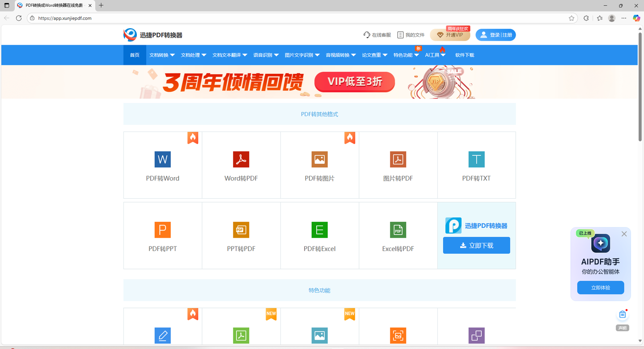Click the green PDF icon under 特色功能
The height and width of the screenshot is (349, 644).
coord(241,336)
